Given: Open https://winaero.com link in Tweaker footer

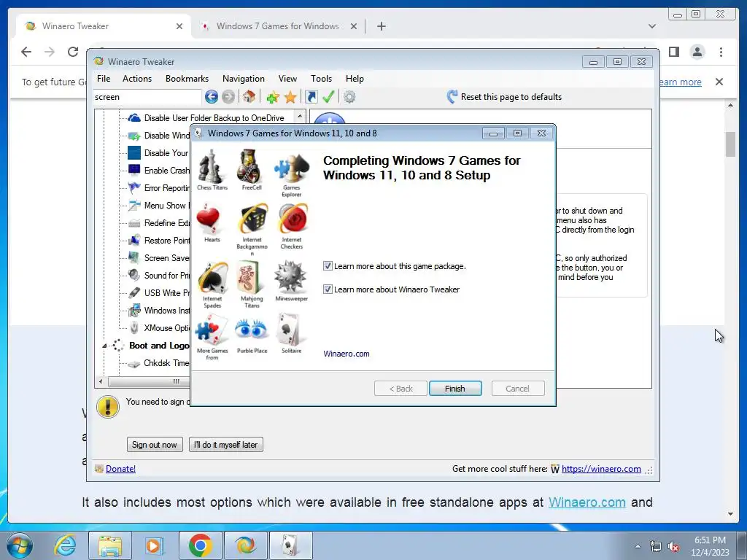Looking at the screenshot, I should coord(601,469).
